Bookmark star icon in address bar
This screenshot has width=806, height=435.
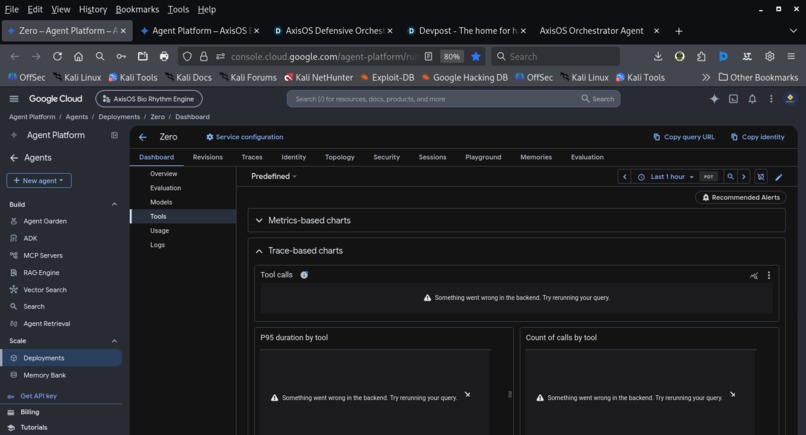coord(476,57)
